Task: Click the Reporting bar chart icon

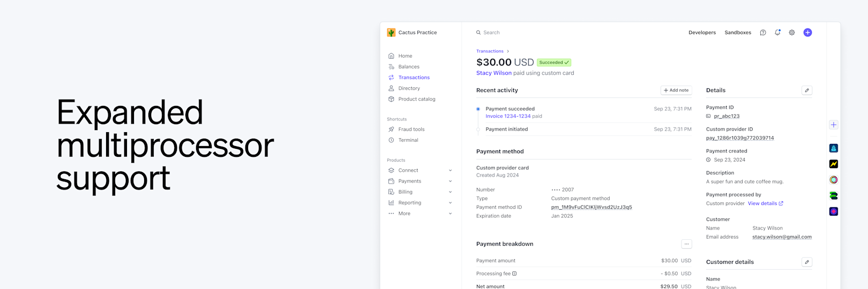Action: point(391,203)
